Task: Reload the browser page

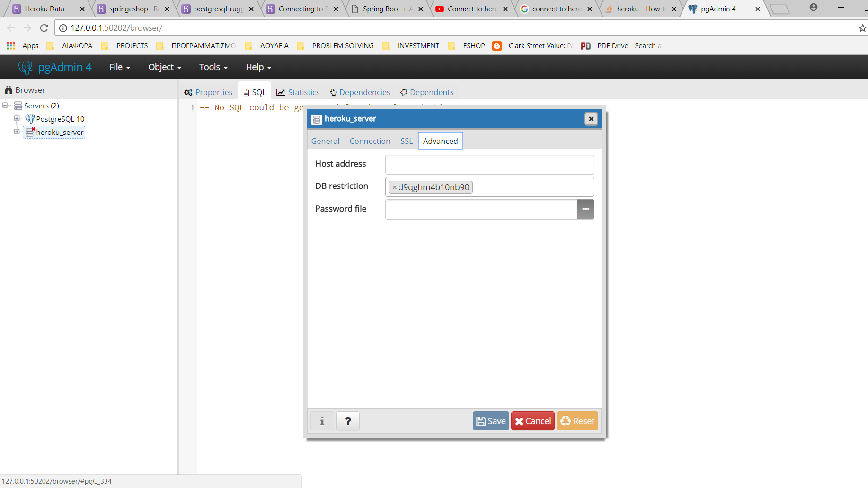Action: pos(44,28)
